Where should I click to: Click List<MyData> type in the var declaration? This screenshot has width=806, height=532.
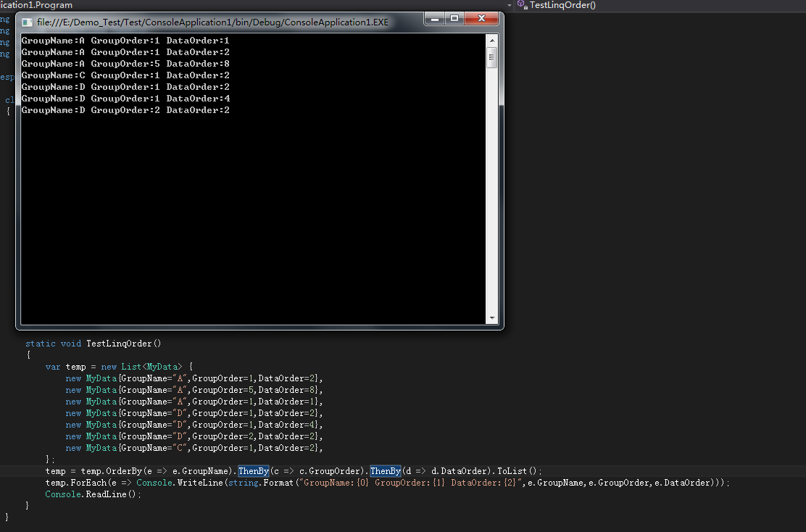151,367
